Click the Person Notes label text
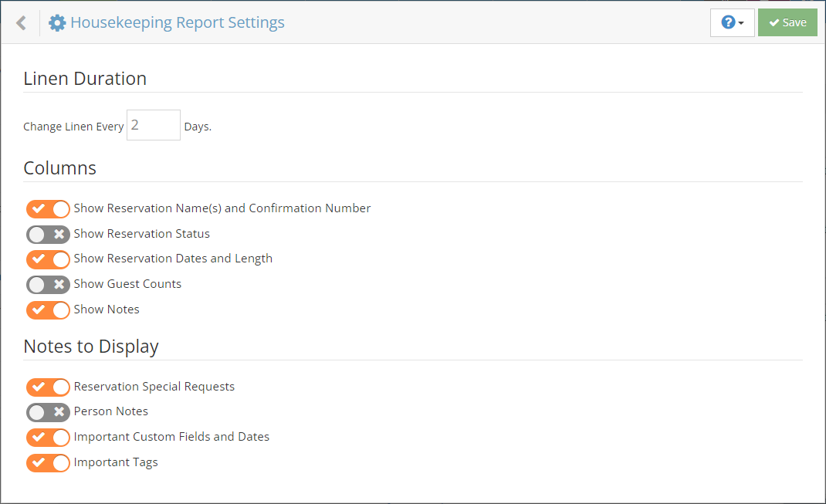The height and width of the screenshot is (504, 826). (111, 411)
